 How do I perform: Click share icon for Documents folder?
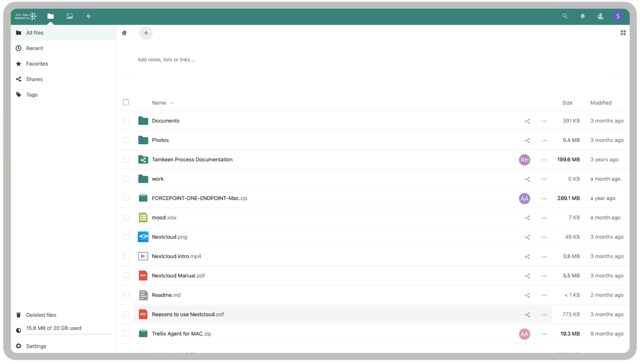pos(527,121)
